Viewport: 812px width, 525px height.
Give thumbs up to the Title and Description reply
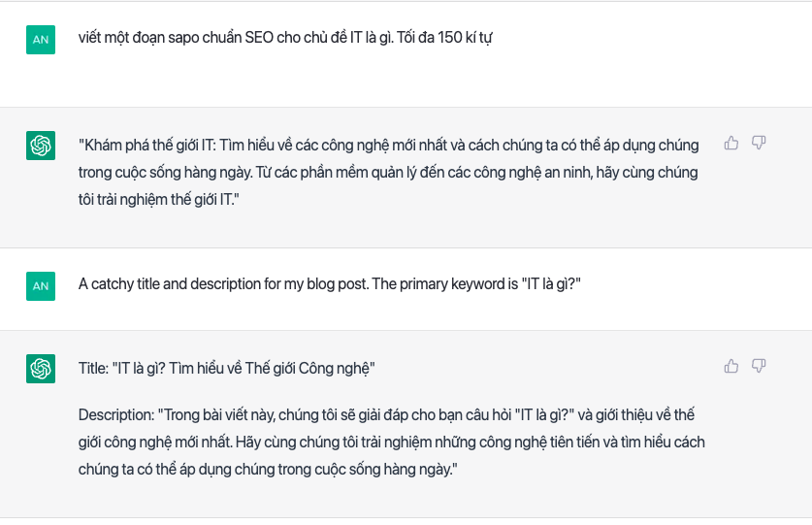pyautogui.click(x=731, y=366)
